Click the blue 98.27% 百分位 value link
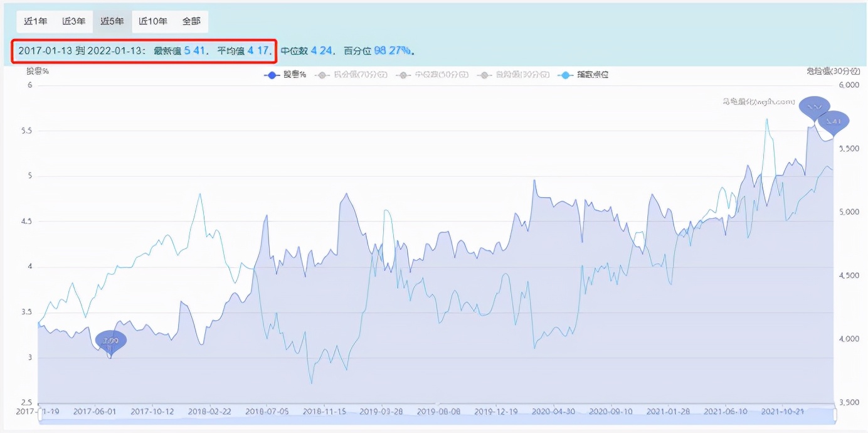This screenshot has width=868, height=433. (x=393, y=51)
